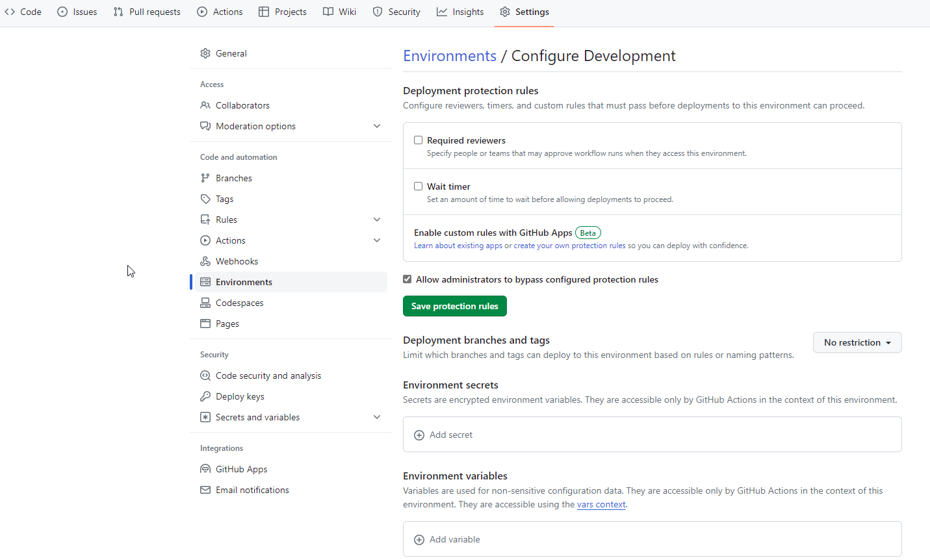Click the plus icon beside Add secret
This screenshot has height=560, width=930.
(419, 435)
